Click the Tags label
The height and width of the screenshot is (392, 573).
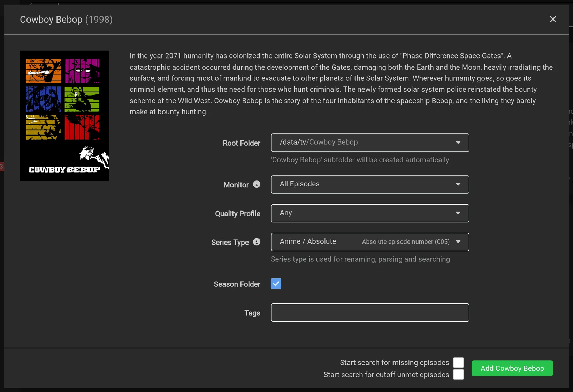252,313
